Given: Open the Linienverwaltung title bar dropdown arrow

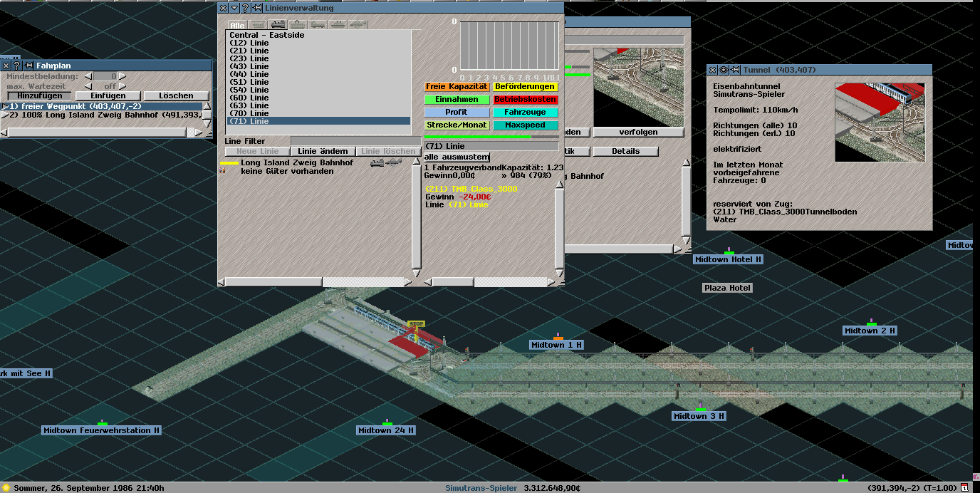Looking at the screenshot, I should click(234, 8).
